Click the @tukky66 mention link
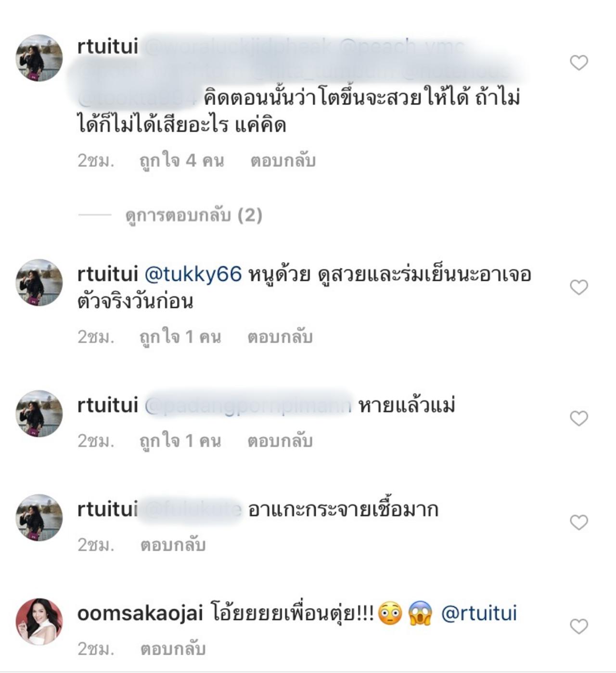Image resolution: width=616 pixels, height=673 pixels. (x=193, y=274)
